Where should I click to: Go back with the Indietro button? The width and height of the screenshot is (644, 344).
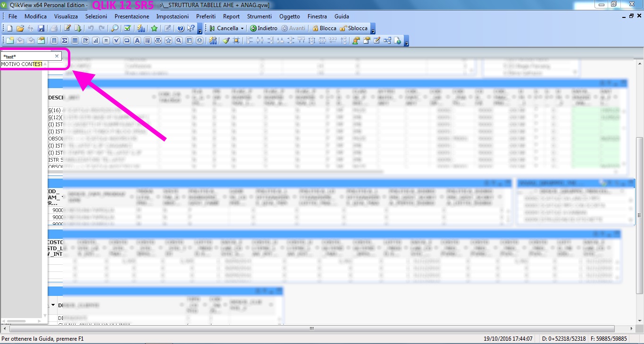pyautogui.click(x=264, y=28)
